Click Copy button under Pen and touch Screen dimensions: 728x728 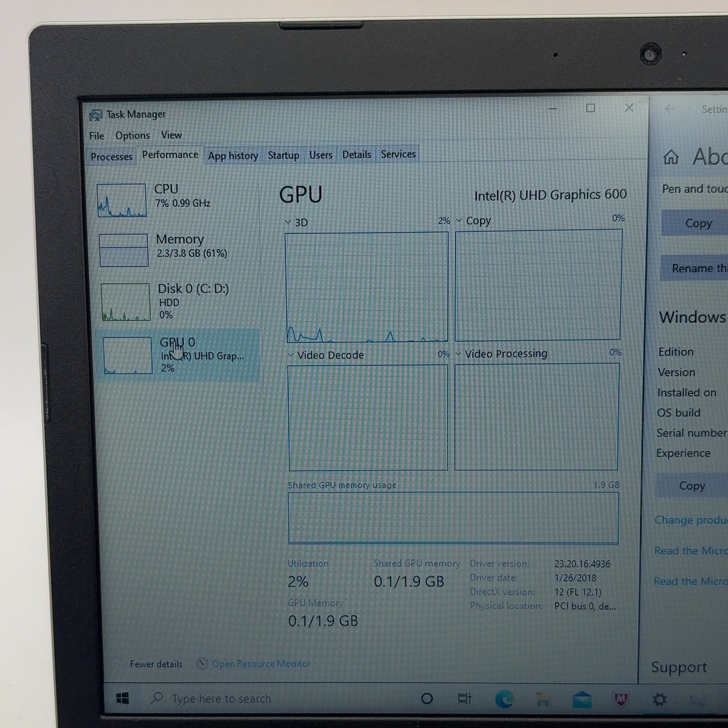click(x=695, y=223)
